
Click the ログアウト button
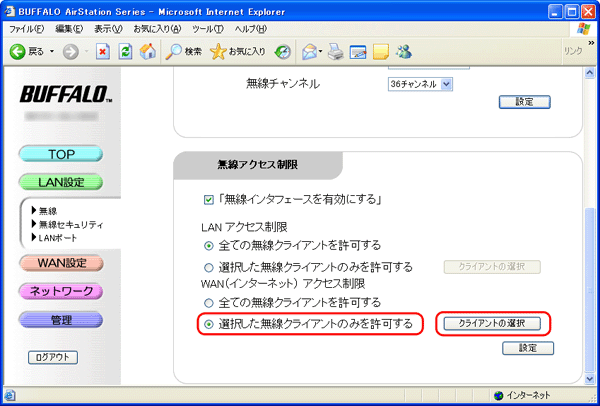53,357
